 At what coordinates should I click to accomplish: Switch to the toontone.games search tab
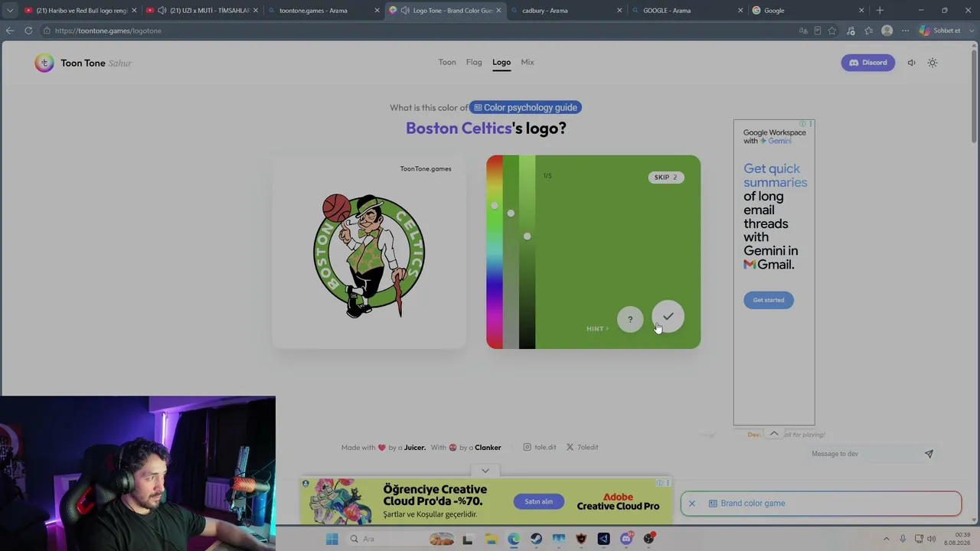click(323, 11)
